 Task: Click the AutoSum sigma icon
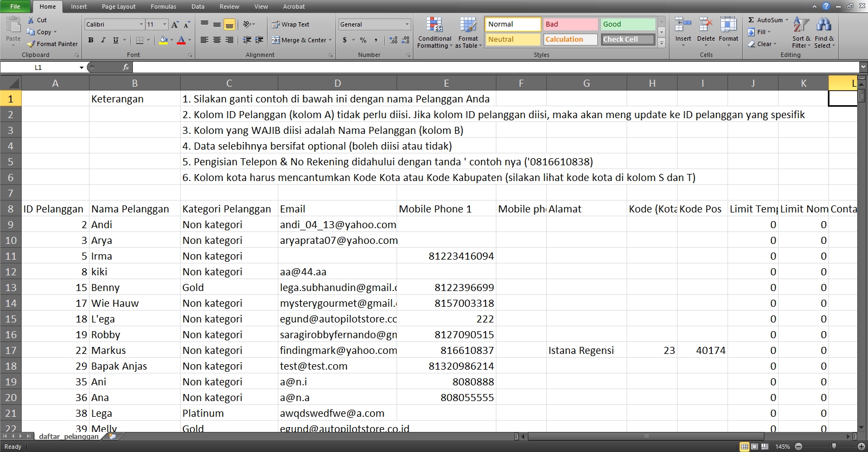click(751, 20)
